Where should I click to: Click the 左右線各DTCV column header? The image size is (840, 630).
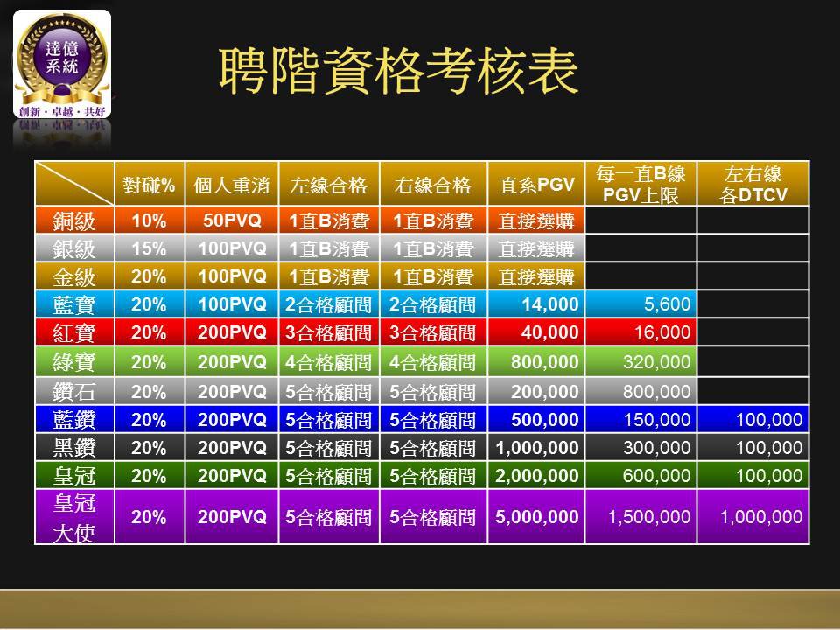(x=752, y=184)
